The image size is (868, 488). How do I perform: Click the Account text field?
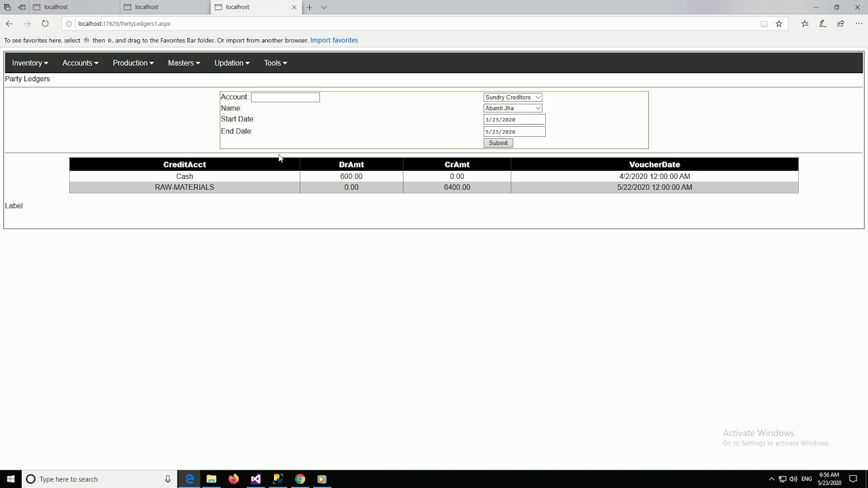285,98
